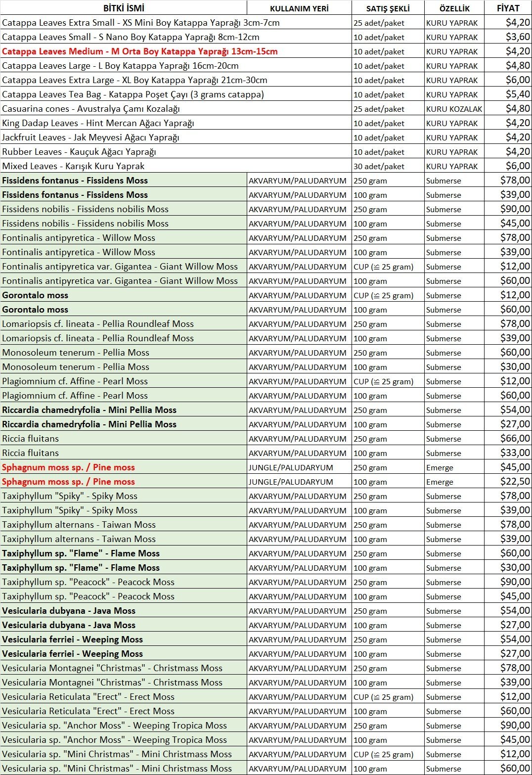532x775 pixels.
Task: Select the "$33,00" price cell
Action: point(515,453)
